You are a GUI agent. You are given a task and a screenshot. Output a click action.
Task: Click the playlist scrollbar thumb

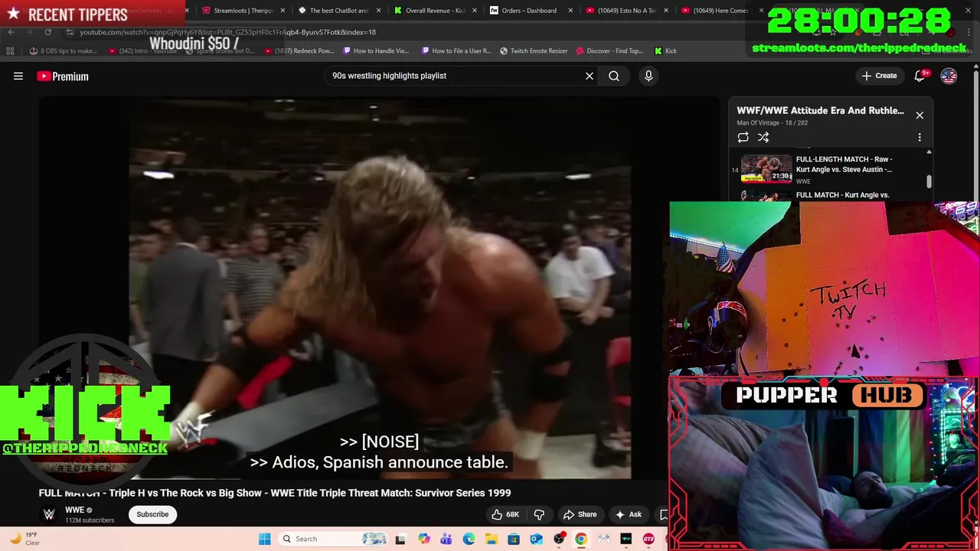click(x=929, y=181)
